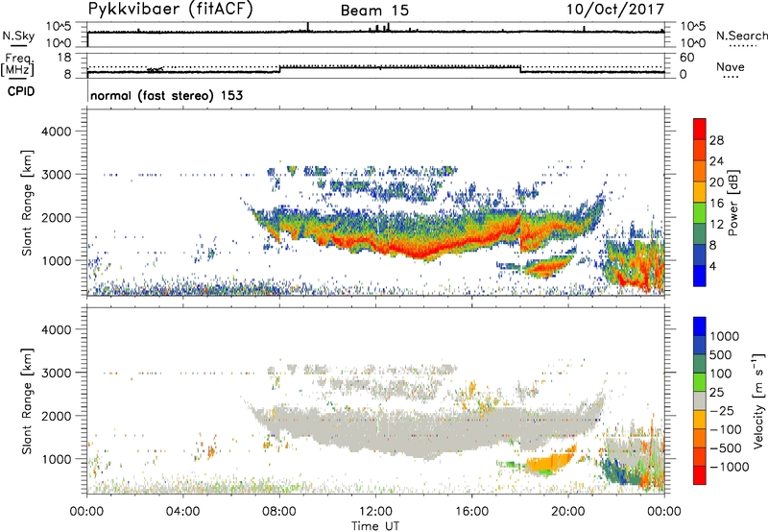Click the CPID row label
The image size is (768, 532).
coord(21,91)
